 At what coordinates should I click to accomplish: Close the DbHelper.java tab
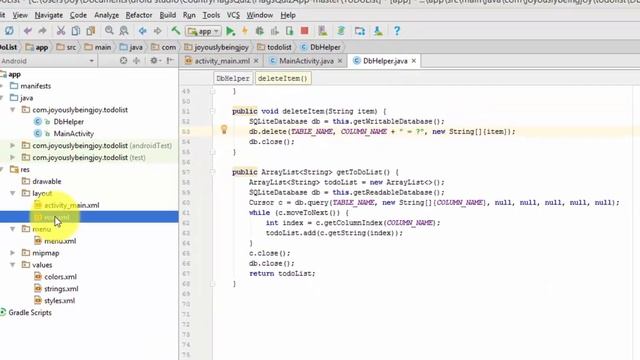pyautogui.click(x=414, y=61)
